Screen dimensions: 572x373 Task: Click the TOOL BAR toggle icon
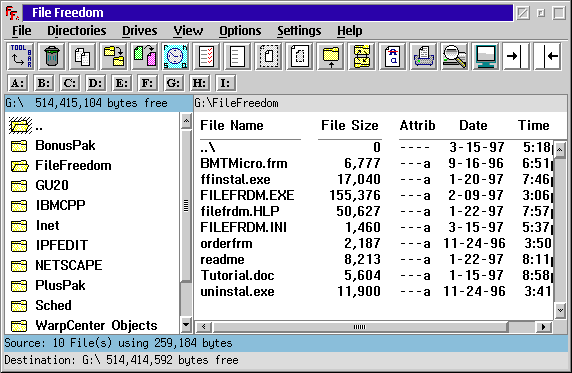(21, 56)
